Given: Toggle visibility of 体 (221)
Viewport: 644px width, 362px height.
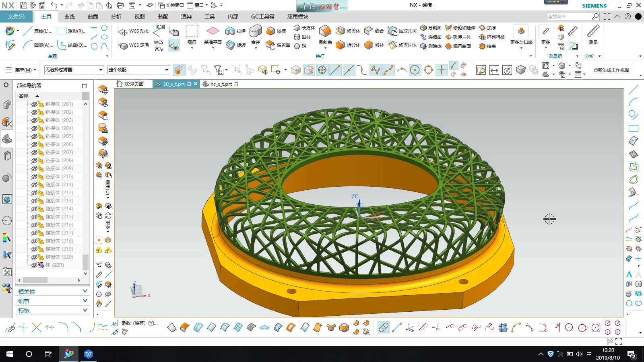Looking at the screenshot, I should click(34, 265).
